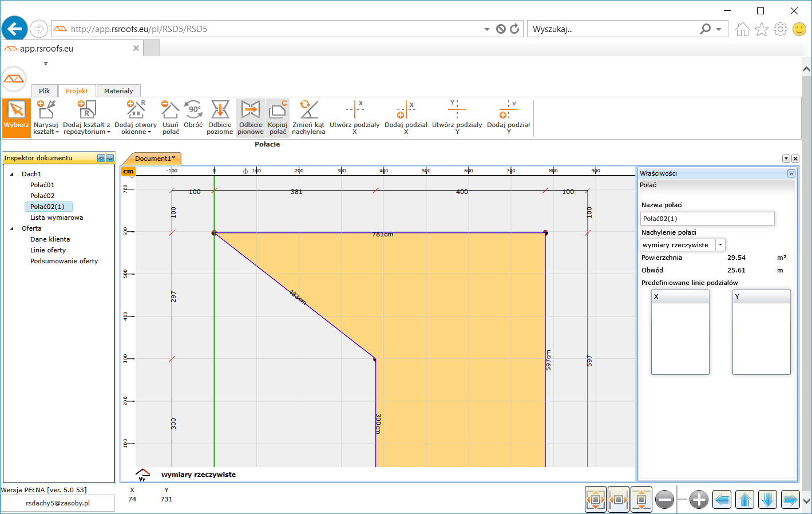The image size is (812, 514).
Task: Switch to the Materiały ribbon tab
Action: coord(118,91)
